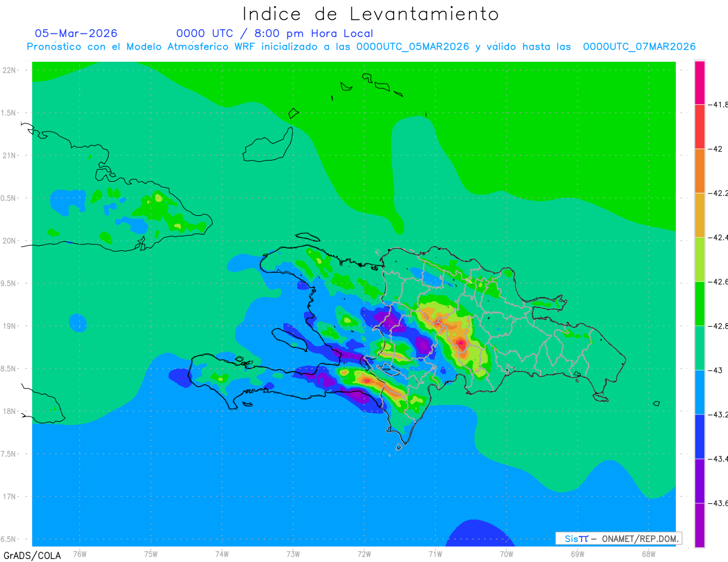The height and width of the screenshot is (562, 728).
Task: Click the '75W' longitude axis label
Action: 151,554
